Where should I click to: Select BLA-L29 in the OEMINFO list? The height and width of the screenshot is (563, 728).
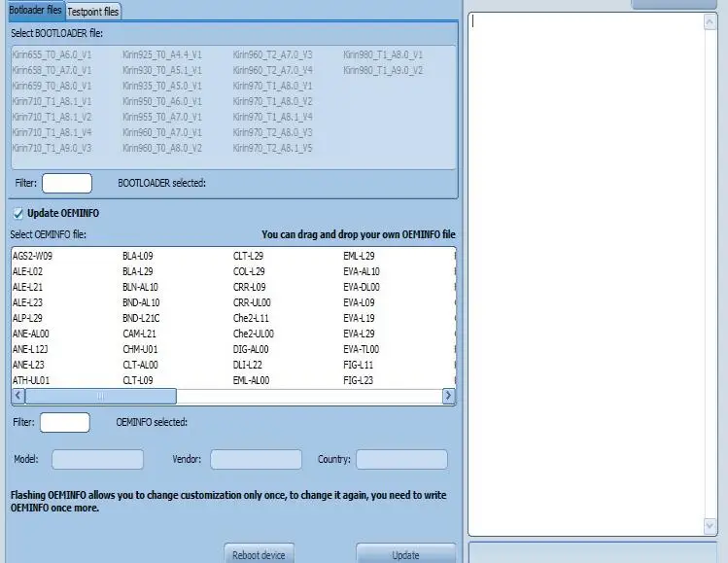tap(138, 271)
